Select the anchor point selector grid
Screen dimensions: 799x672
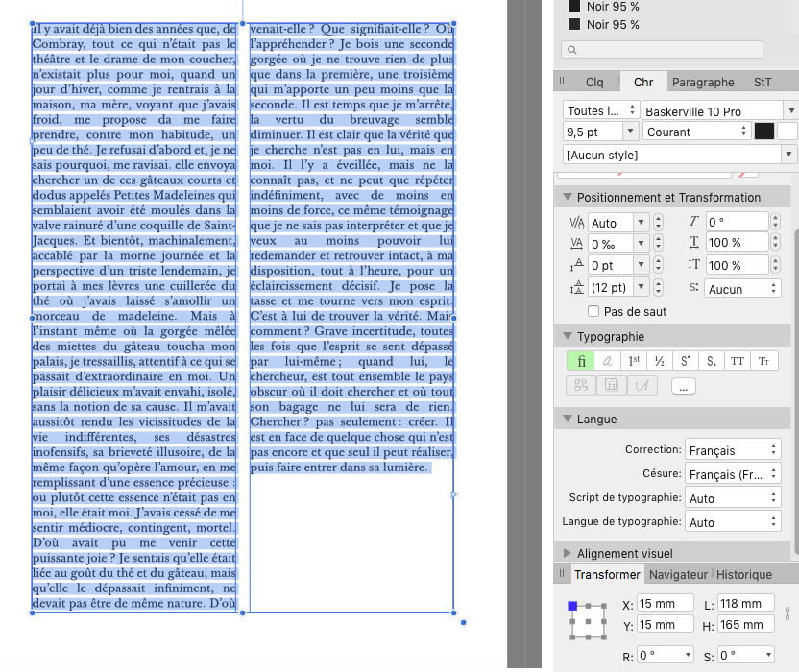point(588,620)
